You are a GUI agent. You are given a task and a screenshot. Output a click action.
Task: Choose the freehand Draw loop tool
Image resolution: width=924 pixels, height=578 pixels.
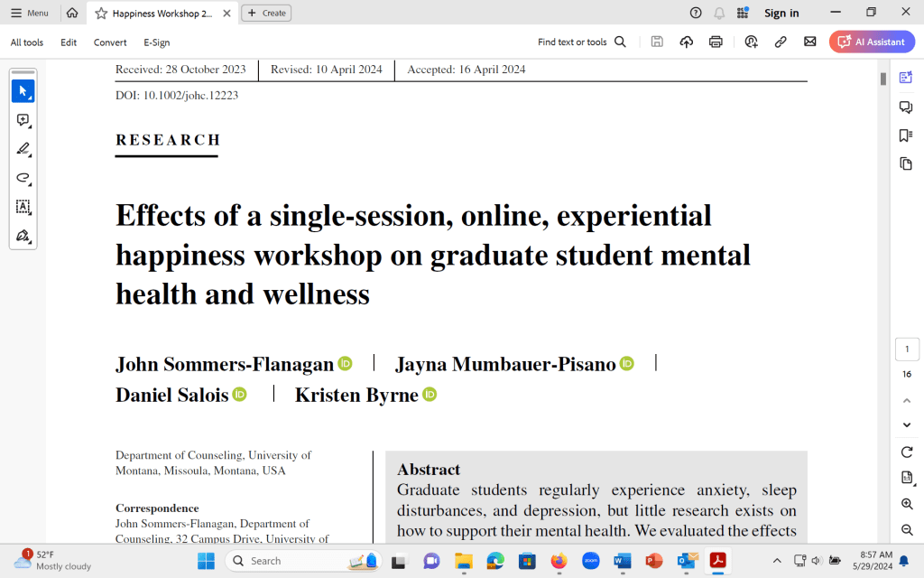click(x=23, y=178)
